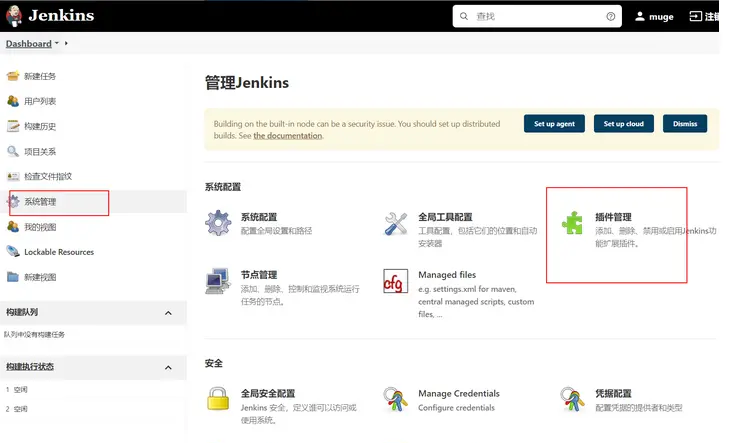
Task: Open the 全局工具配置 entry title
Action: (445, 217)
